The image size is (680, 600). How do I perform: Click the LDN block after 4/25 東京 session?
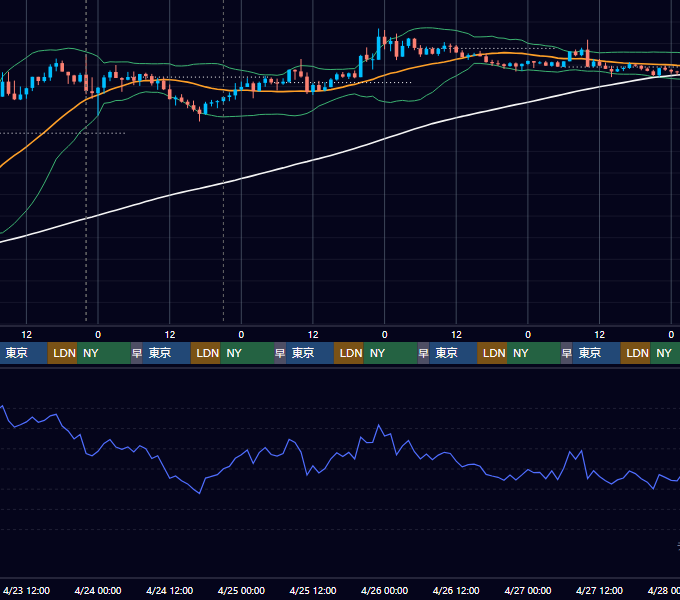point(349,353)
